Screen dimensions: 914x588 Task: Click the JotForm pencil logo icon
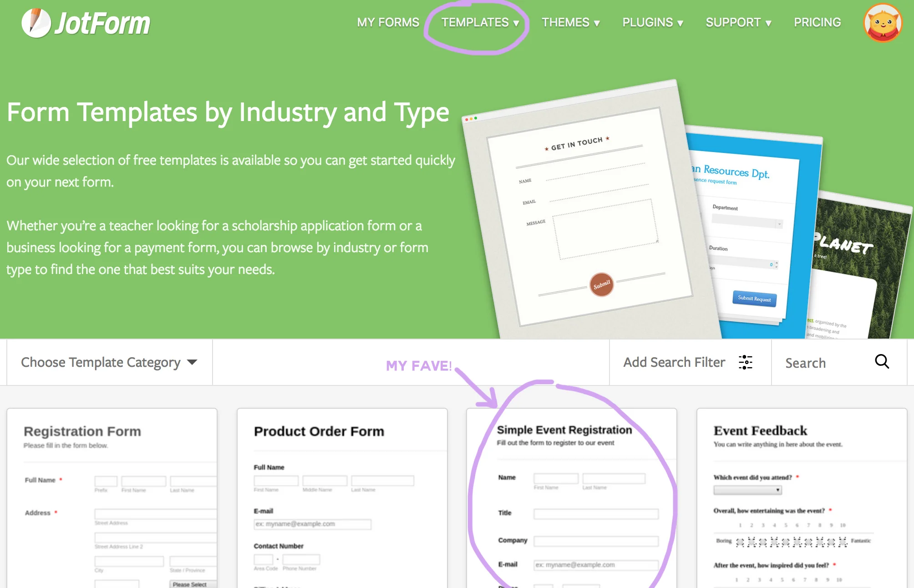pos(36,23)
